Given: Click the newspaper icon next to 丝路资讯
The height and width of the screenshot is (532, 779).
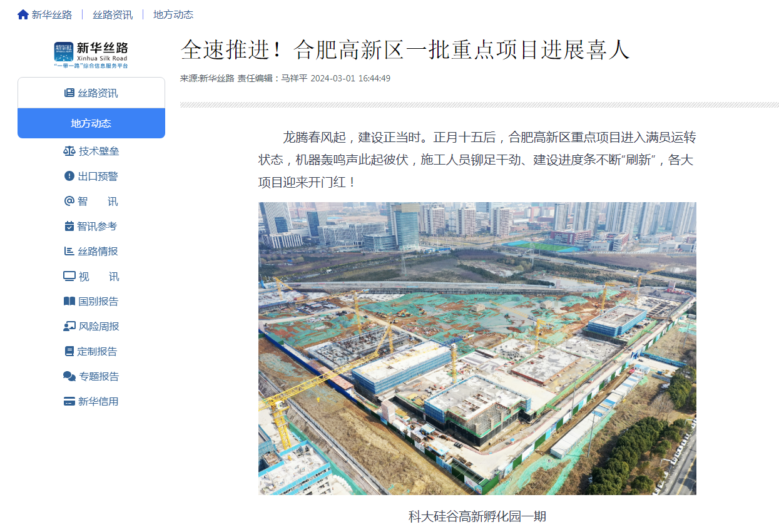Looking at the screenshot, I should (69, 93).
